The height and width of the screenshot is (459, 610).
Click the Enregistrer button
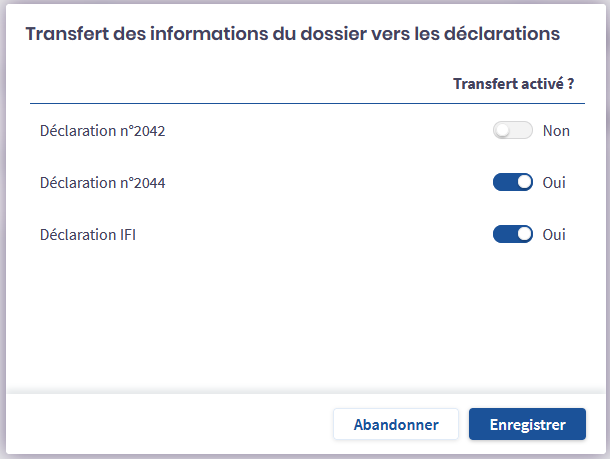pyautogui.click(x=528, y=424)
